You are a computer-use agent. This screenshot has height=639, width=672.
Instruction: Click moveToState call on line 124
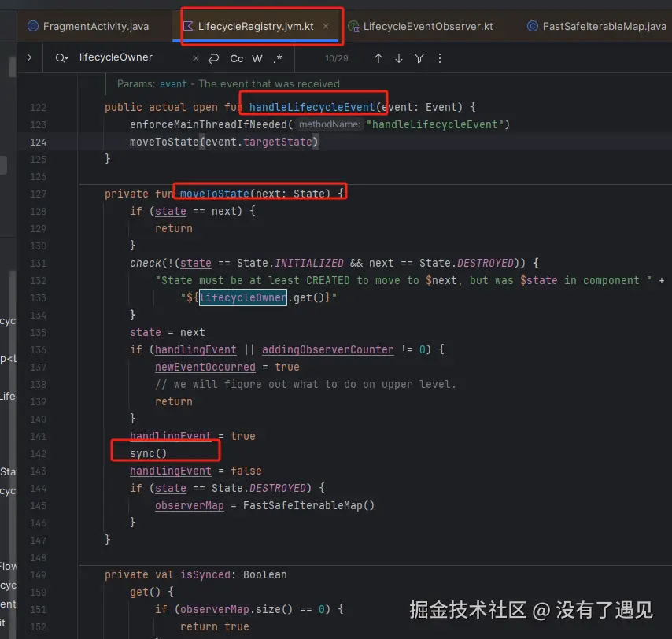pyautogui.click(x=164, y=142)
